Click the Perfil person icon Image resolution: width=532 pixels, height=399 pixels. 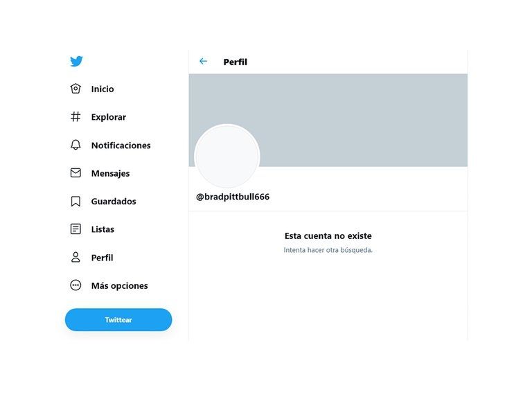click(76, 258)
